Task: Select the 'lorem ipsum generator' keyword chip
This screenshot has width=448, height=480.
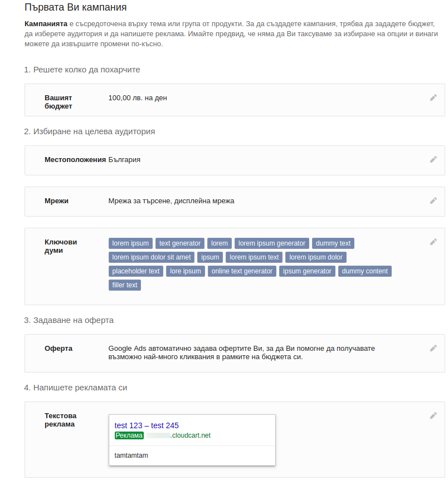Action: pos(272,243)
